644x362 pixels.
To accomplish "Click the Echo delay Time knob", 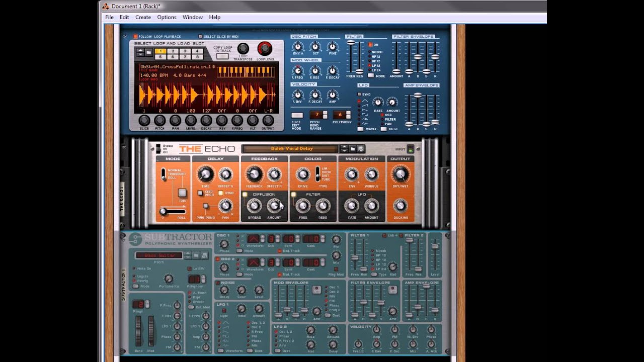I will click(x=205, y=174).
